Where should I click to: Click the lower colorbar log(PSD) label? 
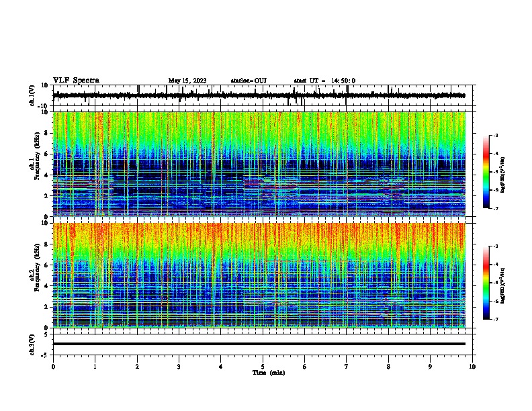point(503,285)
